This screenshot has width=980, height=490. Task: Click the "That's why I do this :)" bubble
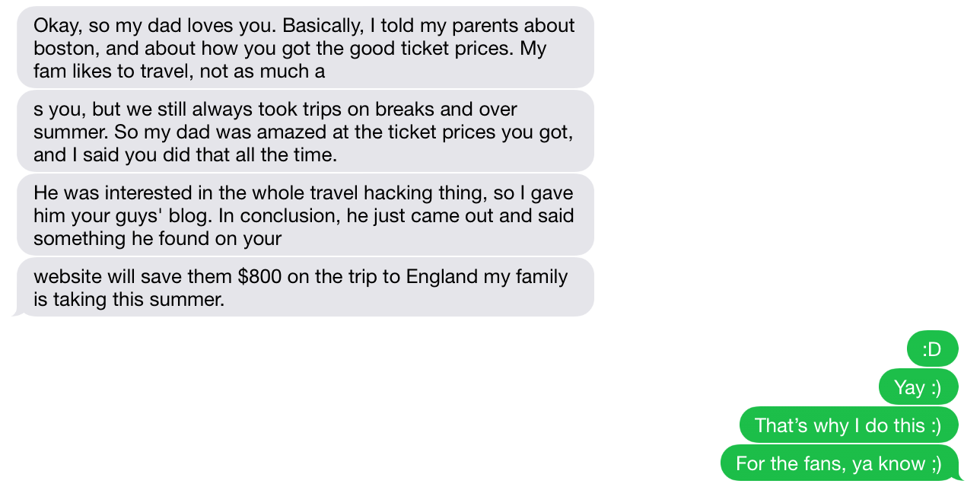point(848,425)
